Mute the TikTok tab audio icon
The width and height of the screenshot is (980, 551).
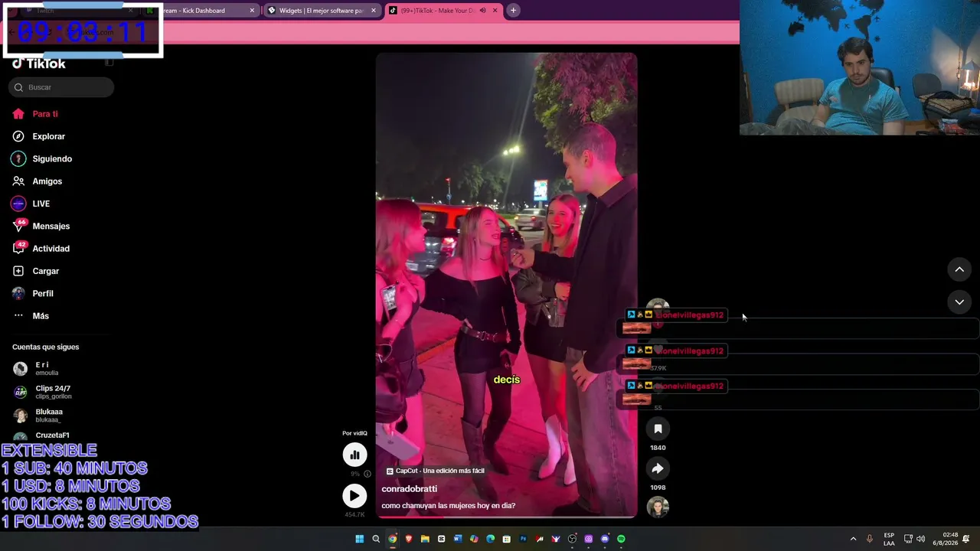482,11
